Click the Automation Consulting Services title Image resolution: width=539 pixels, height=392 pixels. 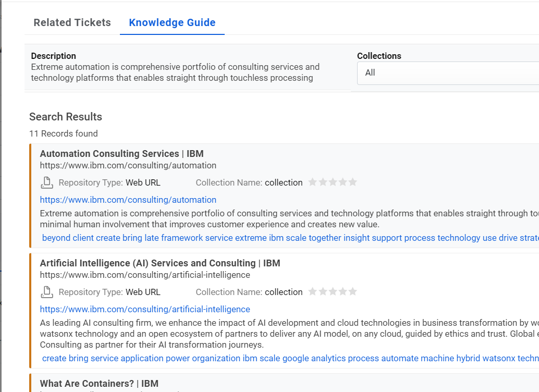click(121, 154)
